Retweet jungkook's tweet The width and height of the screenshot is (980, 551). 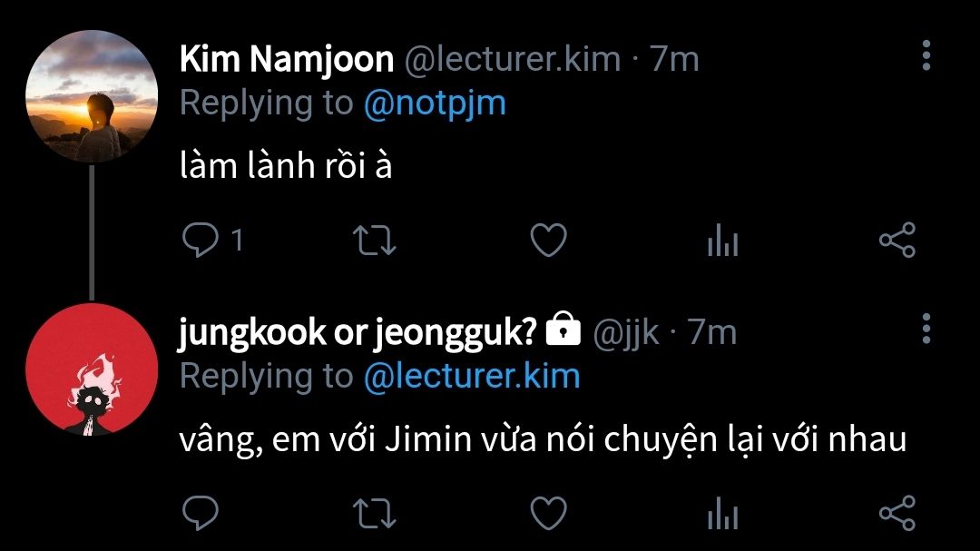tap(373, 514)
